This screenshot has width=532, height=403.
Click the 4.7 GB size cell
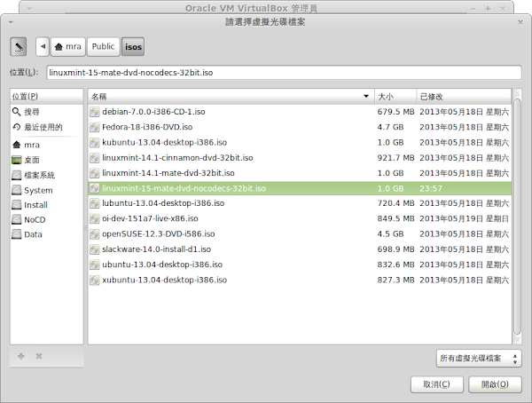390,127
